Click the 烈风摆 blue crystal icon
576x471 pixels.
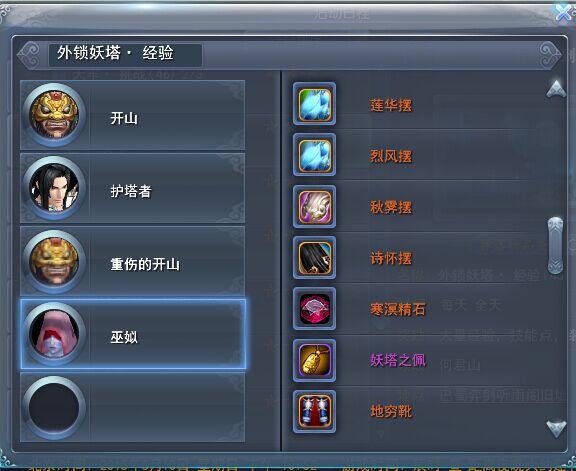314,155
